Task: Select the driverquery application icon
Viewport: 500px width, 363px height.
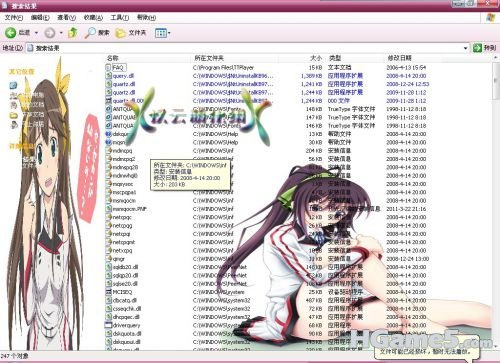Action: [x=108, y=326]
